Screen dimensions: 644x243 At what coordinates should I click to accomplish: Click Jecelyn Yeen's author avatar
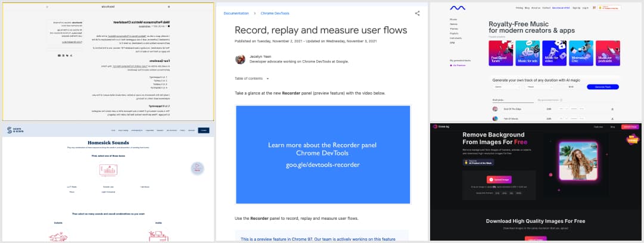[x=240, y=59]
